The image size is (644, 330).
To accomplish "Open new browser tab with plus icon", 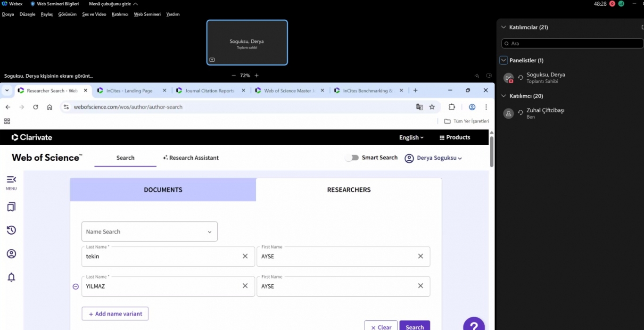I will click(415, 91).
